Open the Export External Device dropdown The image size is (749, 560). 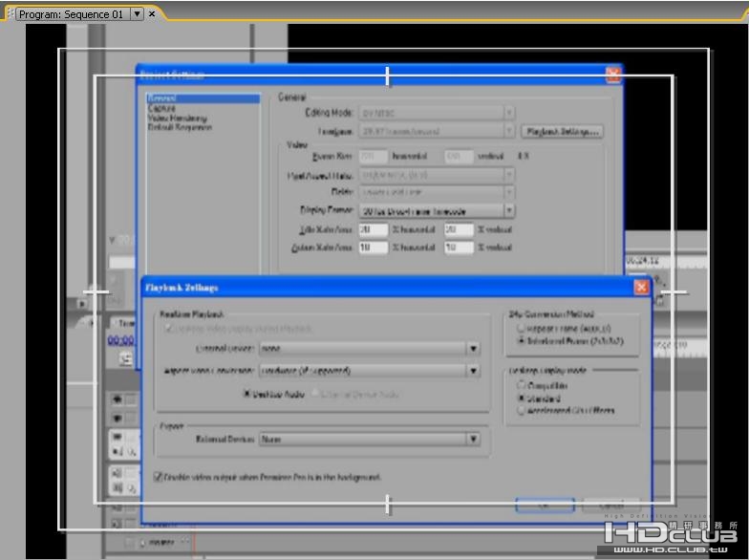pyautogui.click(x=369, y=439)
